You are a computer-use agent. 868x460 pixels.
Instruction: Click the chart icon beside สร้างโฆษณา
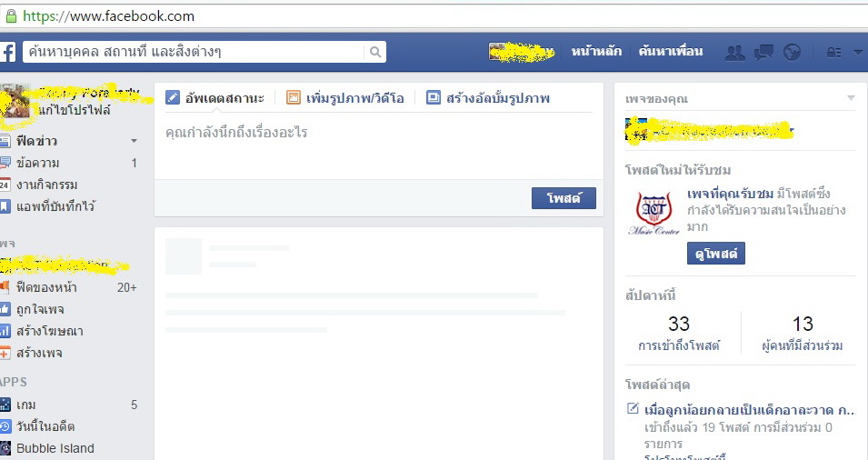coord(5,331)
